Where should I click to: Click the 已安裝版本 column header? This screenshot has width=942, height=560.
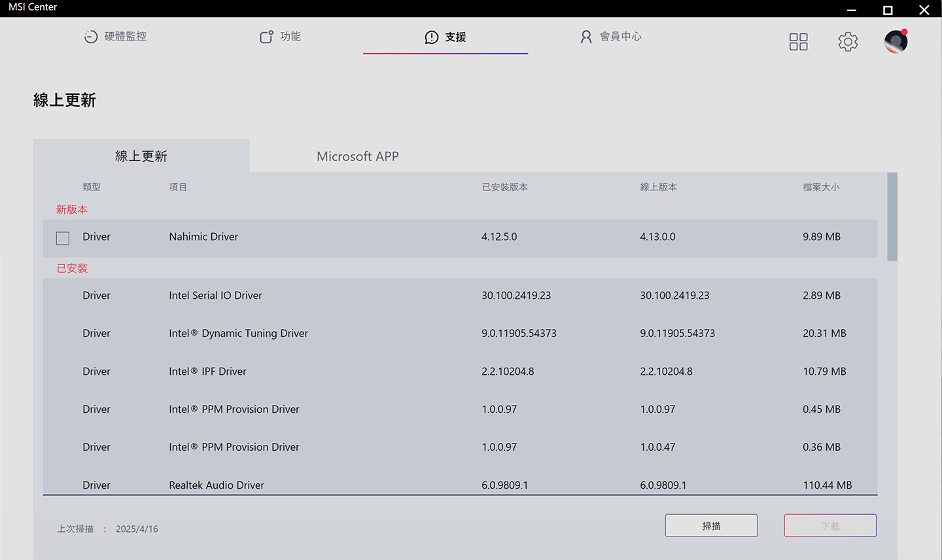[x=505, y=187]
